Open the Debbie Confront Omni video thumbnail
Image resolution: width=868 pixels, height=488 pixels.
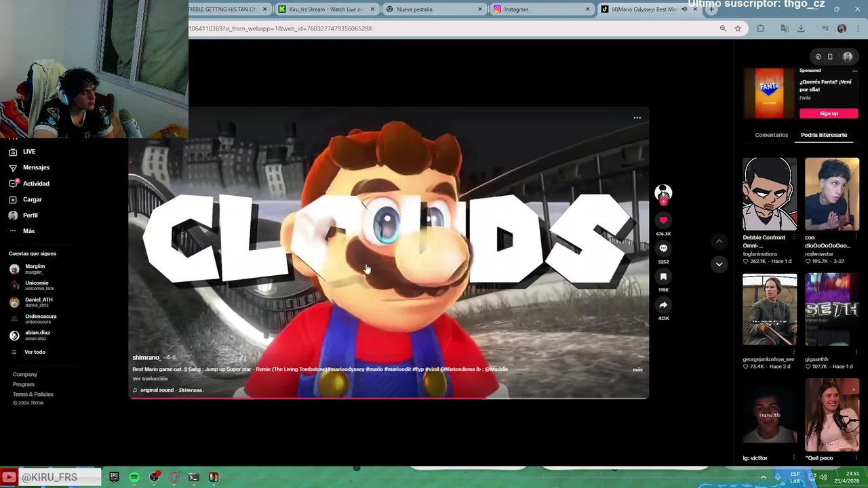pyautogui.click(x=770, y=195)
